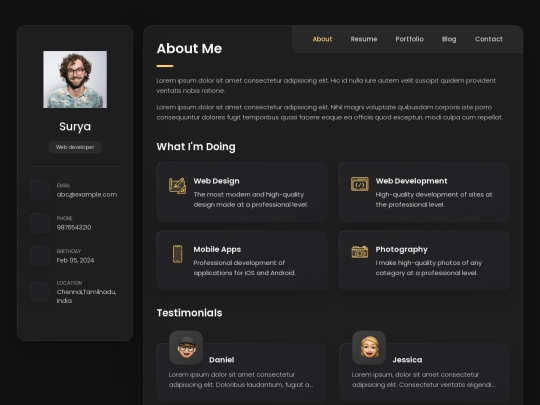Click Daniel's testimonial Lorem ipsum text
The width and height of the screenshot is (540, 405).
(241, 380)
